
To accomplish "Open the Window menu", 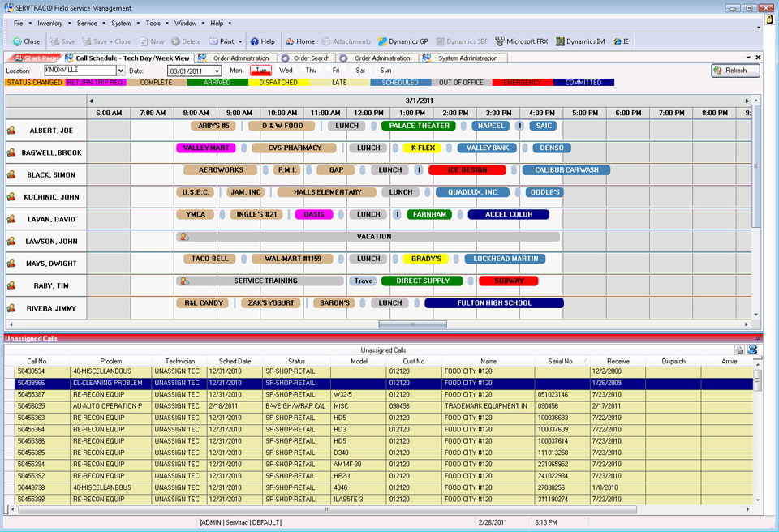I will point(185,24).
